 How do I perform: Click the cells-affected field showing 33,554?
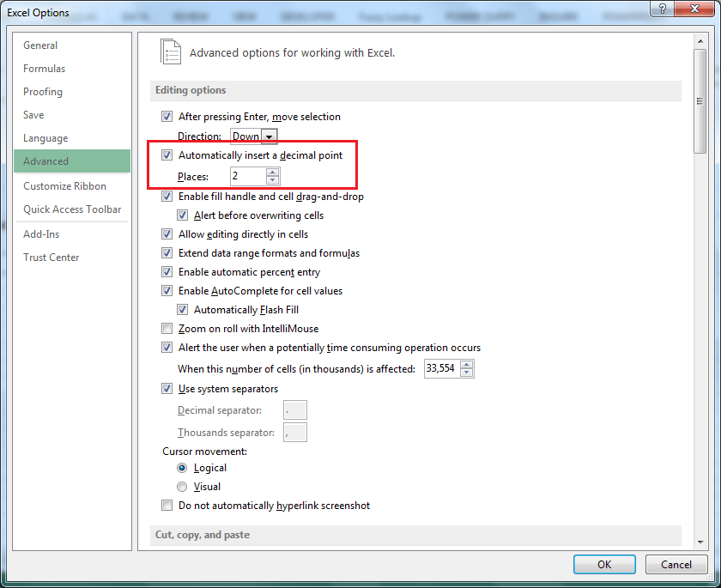(442, 368)
